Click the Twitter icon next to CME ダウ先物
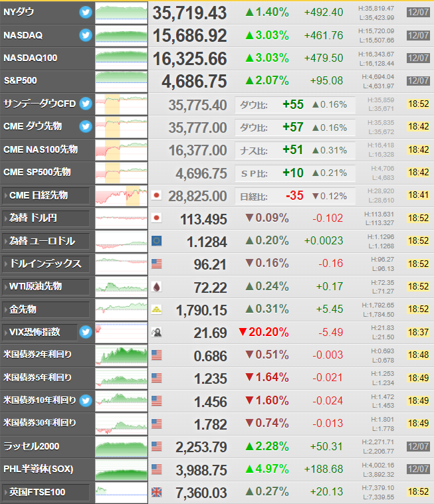Viewport: 434px width, 504px height. (x=86, y=127)
